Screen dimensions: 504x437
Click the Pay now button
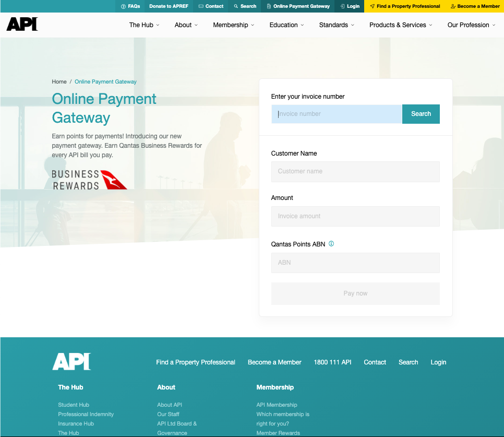pos(355,293)
